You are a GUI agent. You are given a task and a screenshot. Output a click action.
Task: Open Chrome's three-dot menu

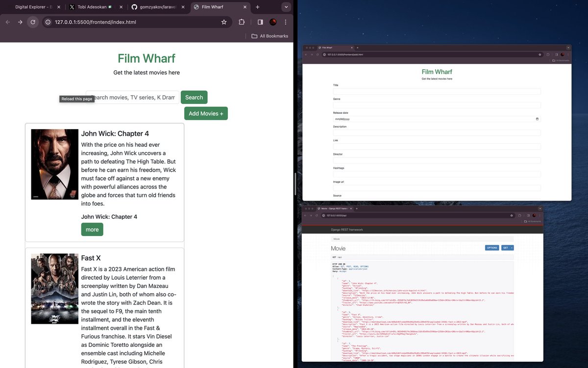click(x=286, y=22)
